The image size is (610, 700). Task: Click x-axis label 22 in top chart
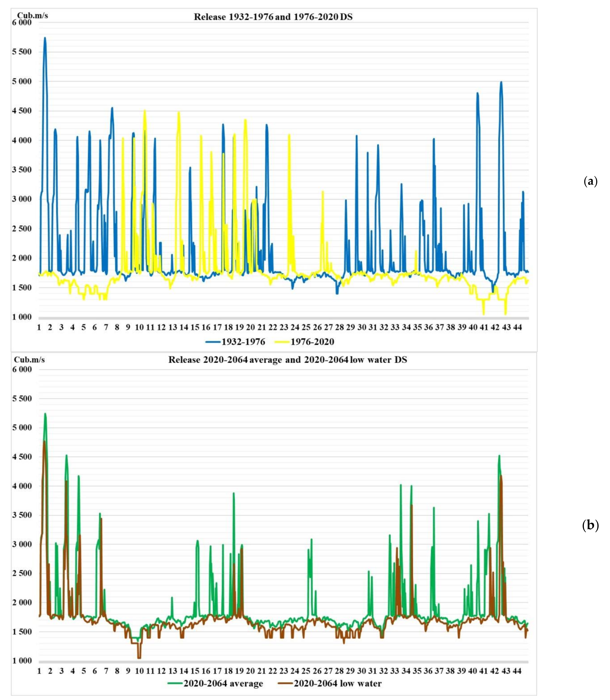[x=273, y=327]
